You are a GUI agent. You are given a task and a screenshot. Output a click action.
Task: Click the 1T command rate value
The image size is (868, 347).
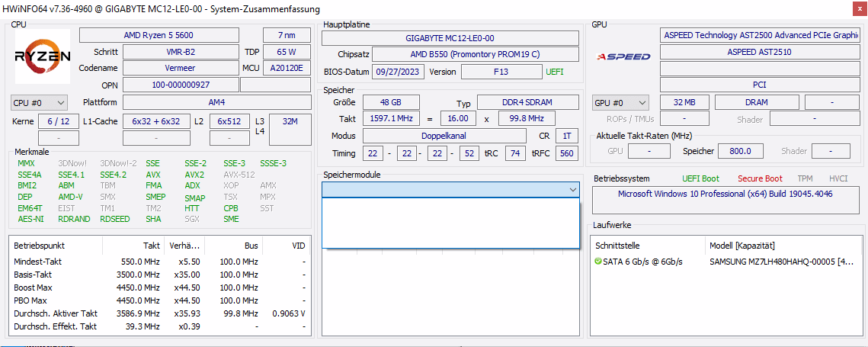567,136
